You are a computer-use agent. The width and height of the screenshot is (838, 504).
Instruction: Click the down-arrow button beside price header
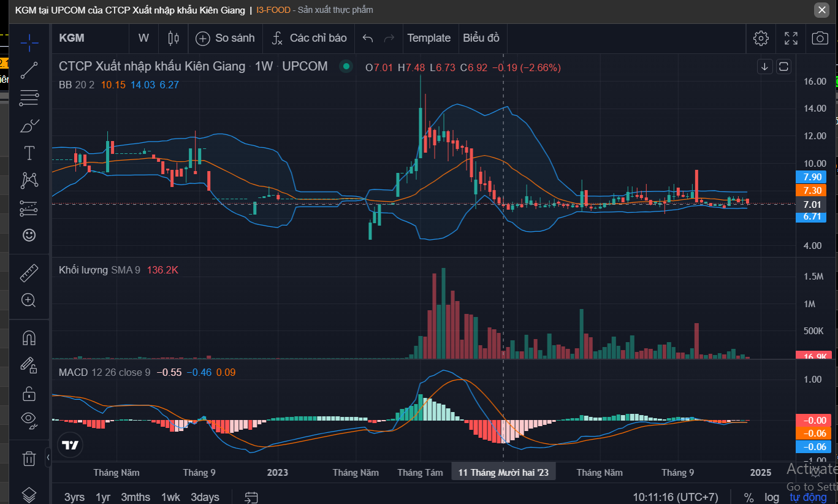coord(765,67)
